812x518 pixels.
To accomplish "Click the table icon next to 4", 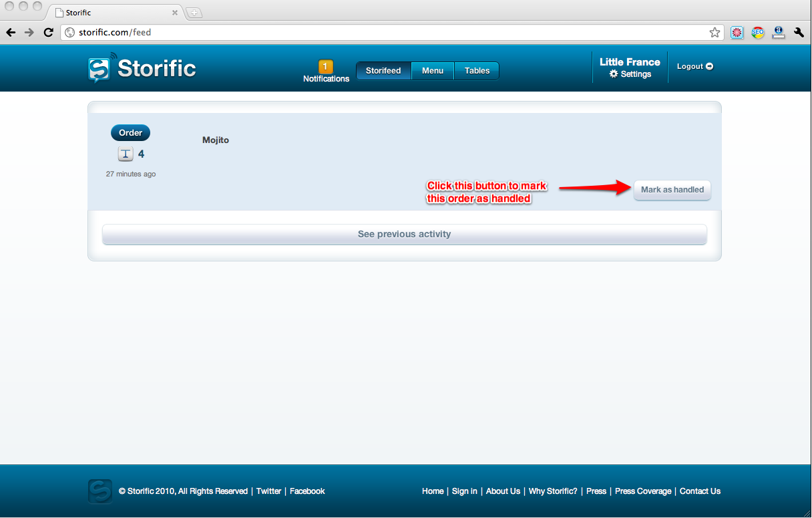I will [x=126, y=154].
